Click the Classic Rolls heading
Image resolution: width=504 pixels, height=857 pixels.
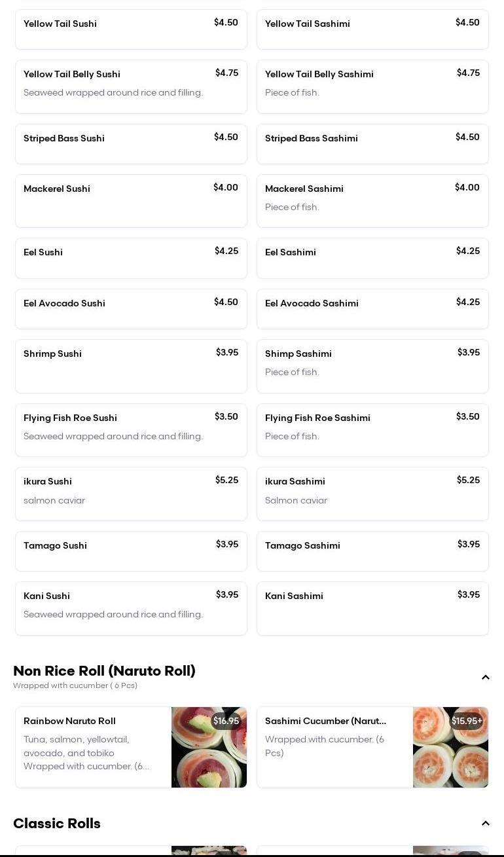(57, 824)
